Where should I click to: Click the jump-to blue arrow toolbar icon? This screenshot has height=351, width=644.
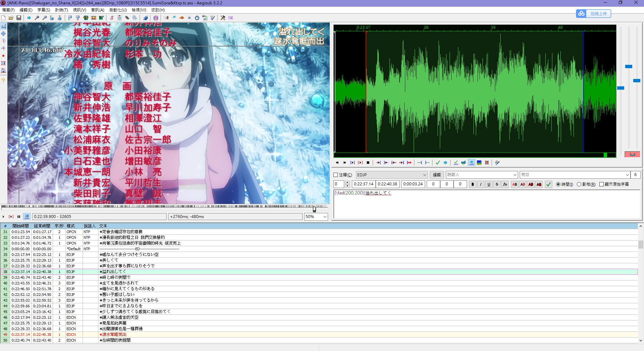coord(29,18)
